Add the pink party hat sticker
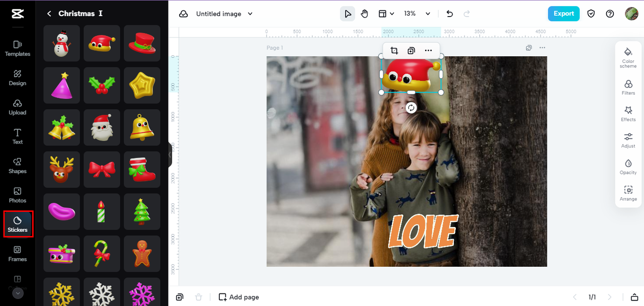 (x=62, y=86)
